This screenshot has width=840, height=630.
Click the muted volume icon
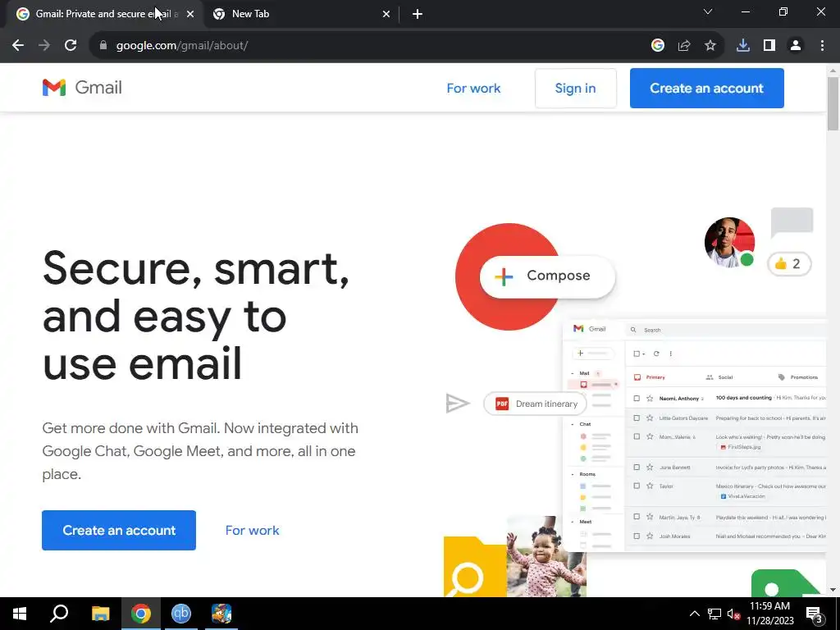[x=733, y=614]
